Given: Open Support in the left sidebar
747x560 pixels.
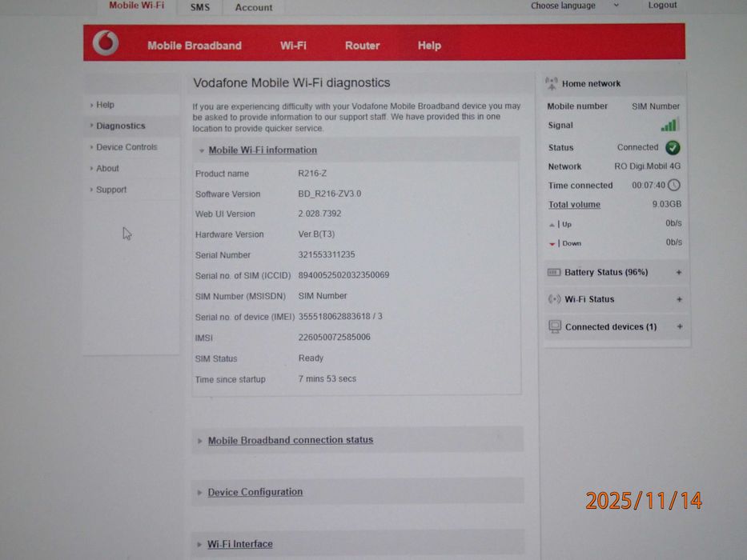Looking at the screenshot, I should point(111,190).
